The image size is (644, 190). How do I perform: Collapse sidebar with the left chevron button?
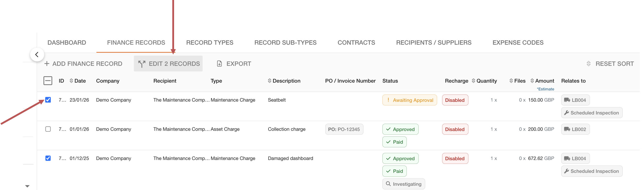point(37,55)
